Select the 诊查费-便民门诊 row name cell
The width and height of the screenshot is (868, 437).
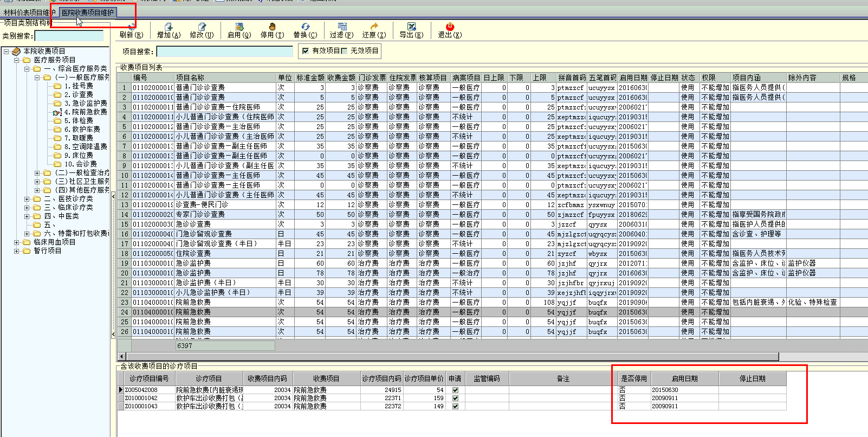pyautogui.click(x=225, y=205)
